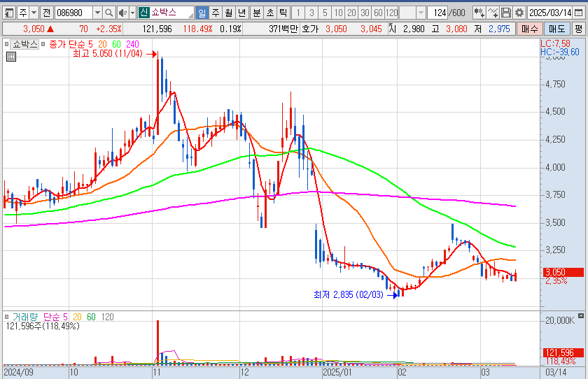The width and height of the screenshot is (588, 379).
Task: Open the empty interval combo box dropdown
Action: click(x=421, y=13)
